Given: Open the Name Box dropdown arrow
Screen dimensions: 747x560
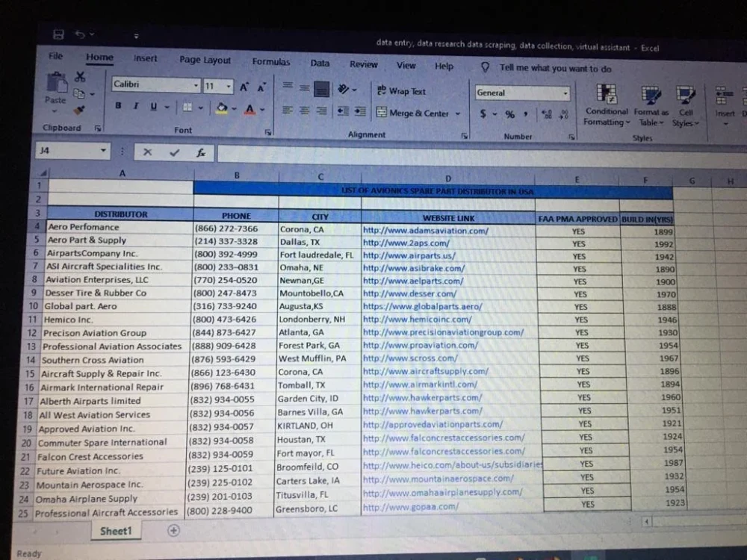Looking at the screenshot, I should (x=103, y=151).
